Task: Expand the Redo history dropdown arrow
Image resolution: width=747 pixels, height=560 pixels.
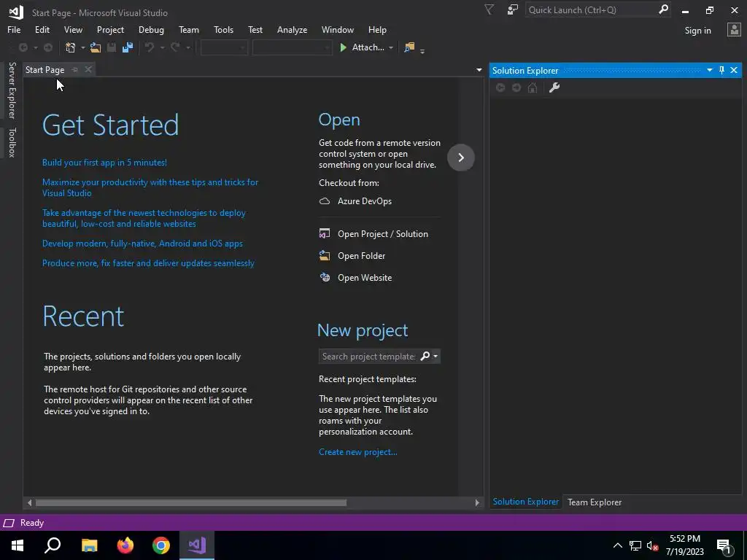Action: pos(187,47)
